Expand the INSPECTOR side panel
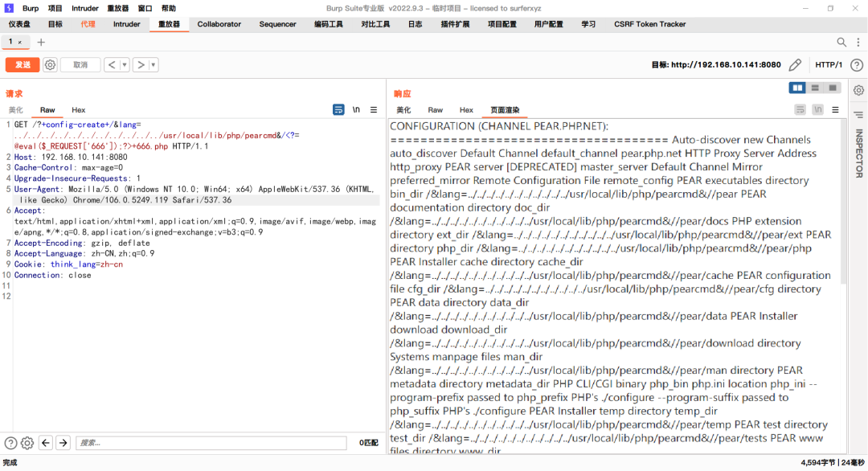The image size is (868, 471). [859, 154]
